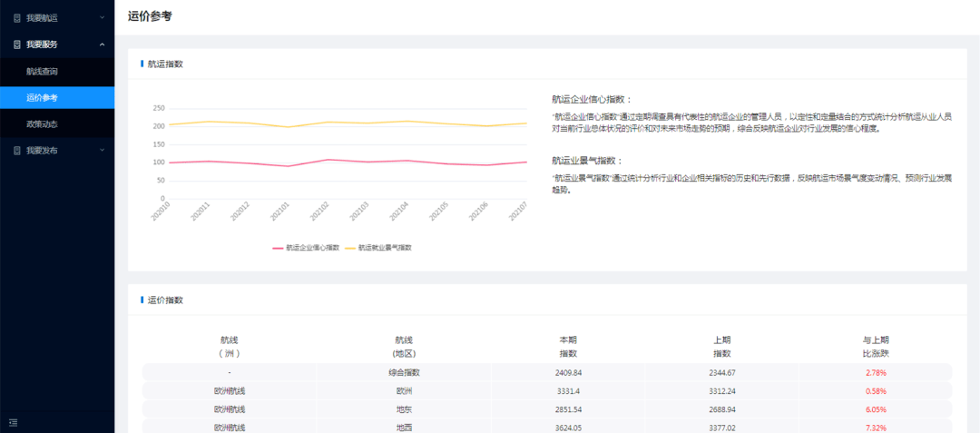Viewport: 980px width, 433px height.
Task: Expand the 我要航运 menu chevron
Action: 102,18
